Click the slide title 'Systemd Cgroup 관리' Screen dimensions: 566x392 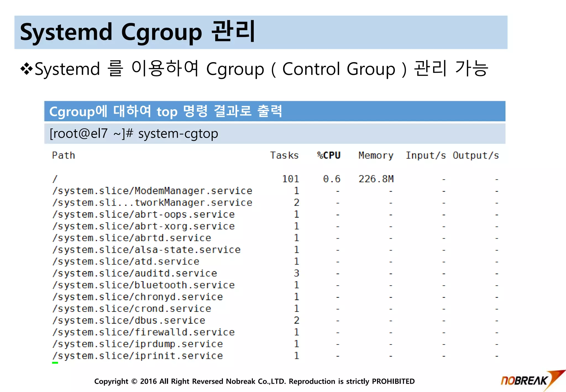pyautogui.click(x=137, y=32)
